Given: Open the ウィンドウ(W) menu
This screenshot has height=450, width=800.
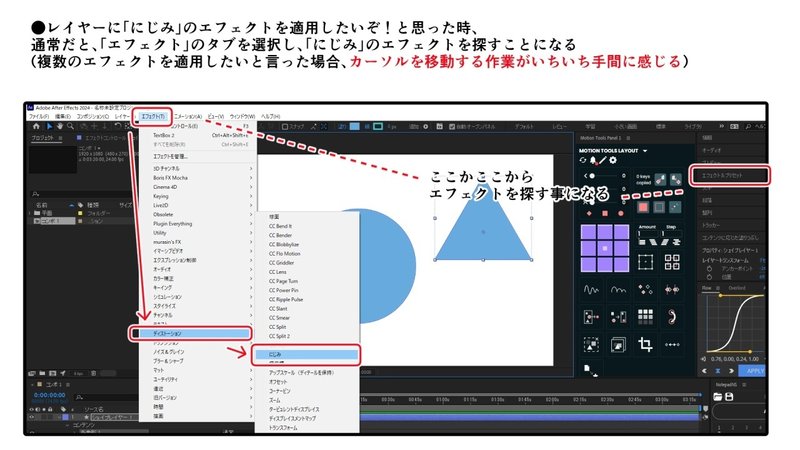Looking at the screenshot, I should click(x=242, y=116).
